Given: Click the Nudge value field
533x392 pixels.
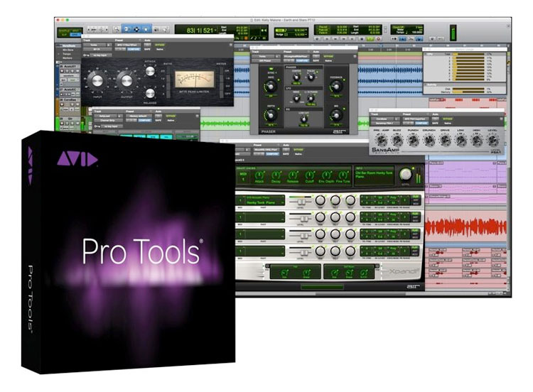Looking at the screenshot, I should click(298, 35).
